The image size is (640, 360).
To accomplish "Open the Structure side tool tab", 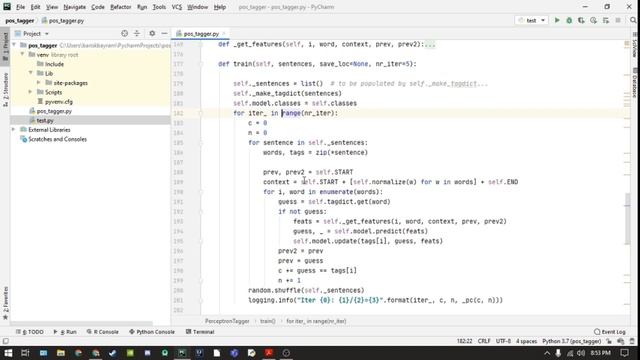I will coord(5,89).
